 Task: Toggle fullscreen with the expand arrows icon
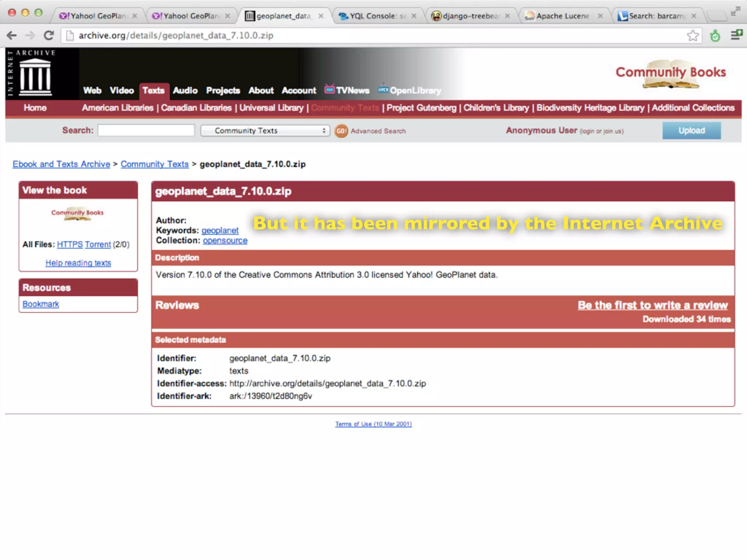[x=735, y=12]
